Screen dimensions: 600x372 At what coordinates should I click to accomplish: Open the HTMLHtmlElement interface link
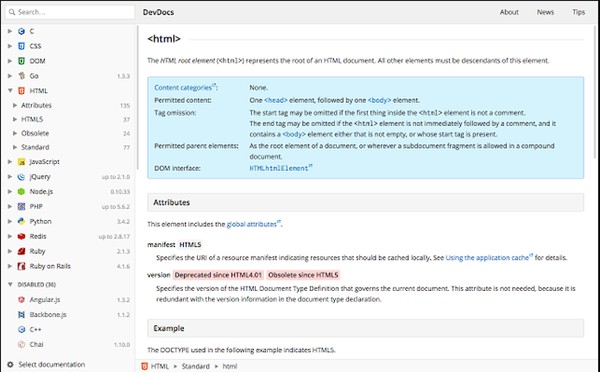[x=280, y=168]
